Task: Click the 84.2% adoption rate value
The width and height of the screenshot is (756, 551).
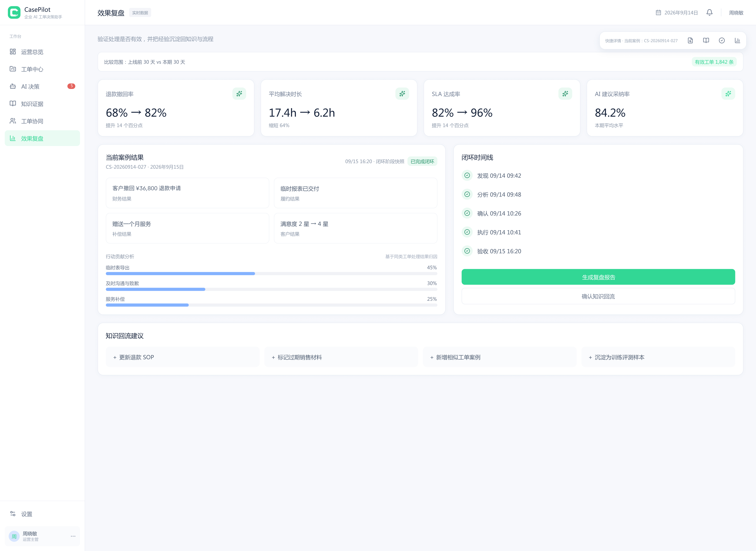Action: (x=610, y=113)
